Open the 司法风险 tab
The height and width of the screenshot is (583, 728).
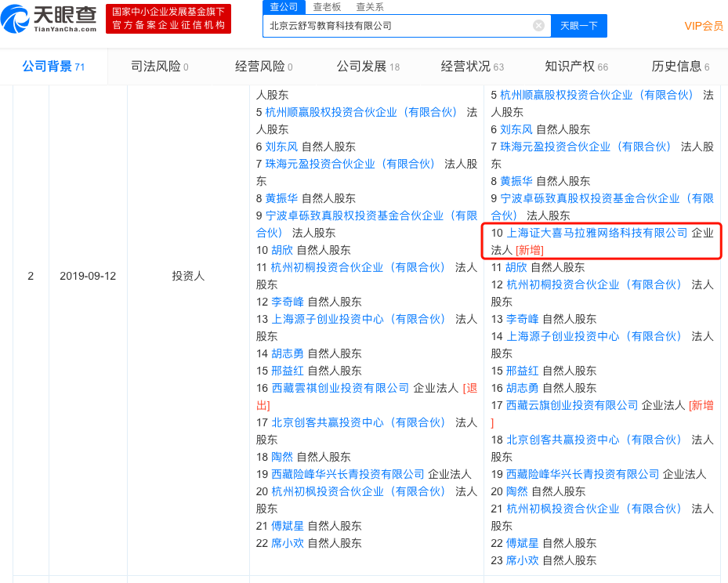[x=159, y=67]
